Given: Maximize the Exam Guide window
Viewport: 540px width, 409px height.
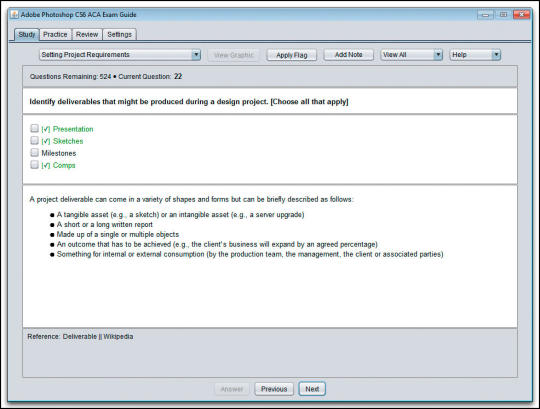Looking at the screenshot, I should coord(503,15).
